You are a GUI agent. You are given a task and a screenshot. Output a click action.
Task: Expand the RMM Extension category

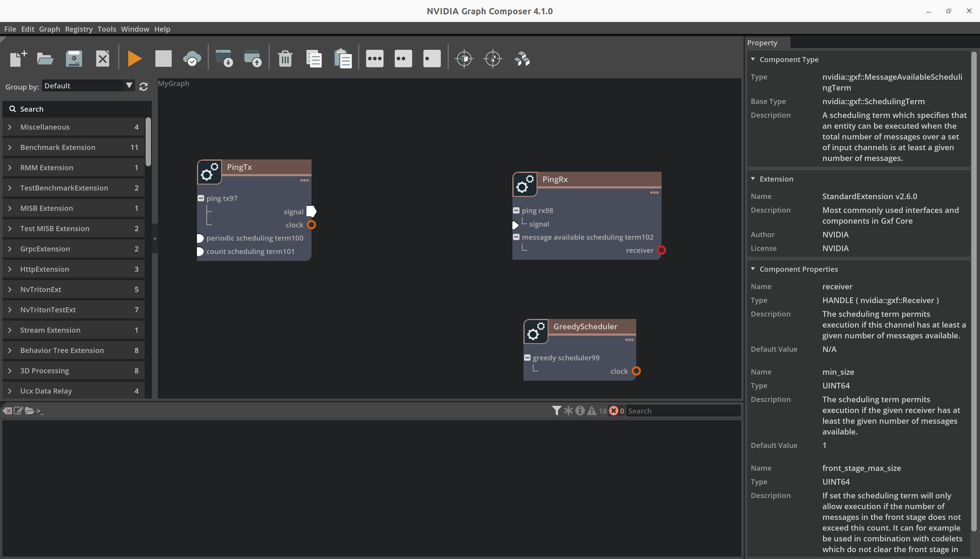point(10,168)
